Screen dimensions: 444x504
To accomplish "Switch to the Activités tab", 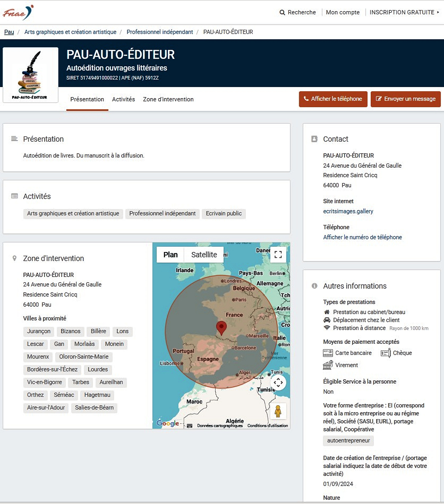I will (123, 99).
